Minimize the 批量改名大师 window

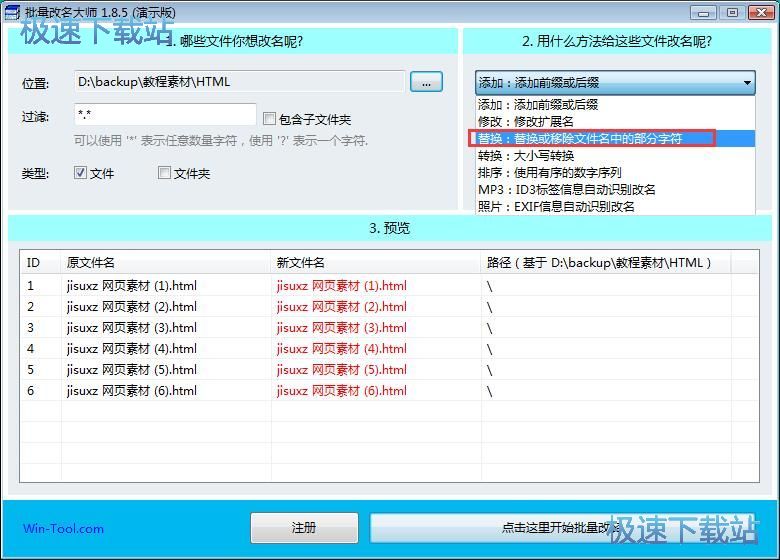[703, 12]
